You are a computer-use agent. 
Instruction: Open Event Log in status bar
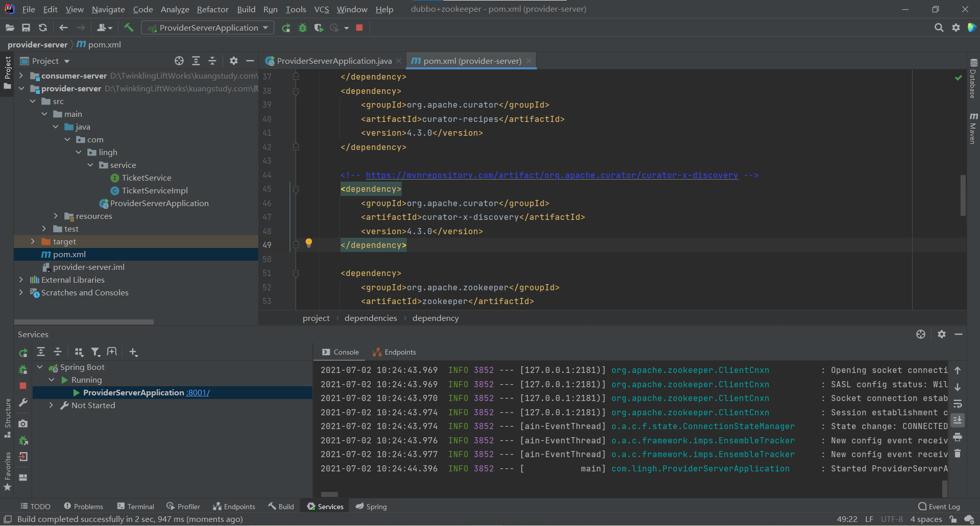click(x=939, y=506)
